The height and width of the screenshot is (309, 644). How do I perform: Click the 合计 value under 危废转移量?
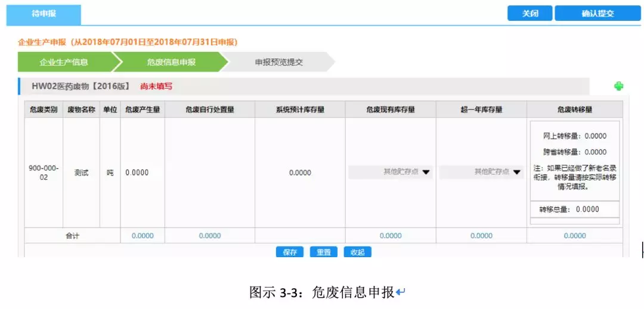tap(575, 236)
